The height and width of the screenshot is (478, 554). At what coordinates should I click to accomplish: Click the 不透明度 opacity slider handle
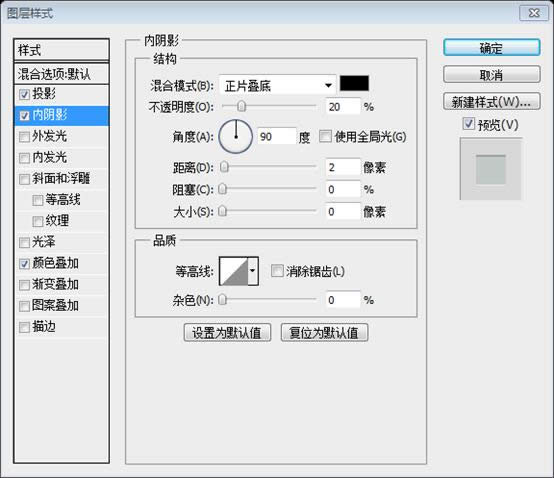click(x=241, y=106)
